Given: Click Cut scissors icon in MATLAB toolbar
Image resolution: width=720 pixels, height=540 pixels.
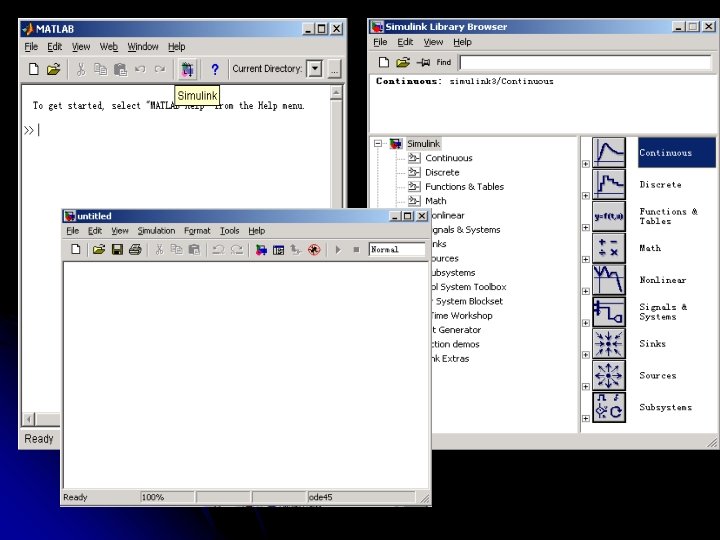Looking at the screenshot, I should pos(81,69).
